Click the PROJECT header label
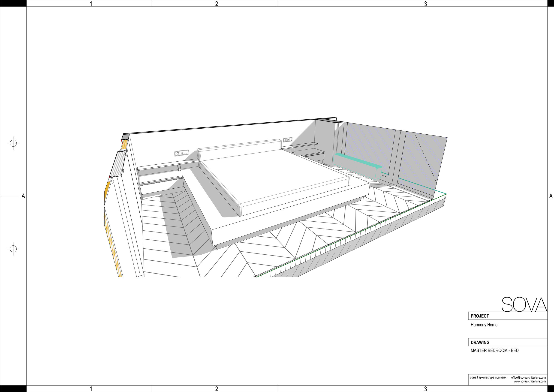This screenshot has height=392, width=554. (480, 316)
